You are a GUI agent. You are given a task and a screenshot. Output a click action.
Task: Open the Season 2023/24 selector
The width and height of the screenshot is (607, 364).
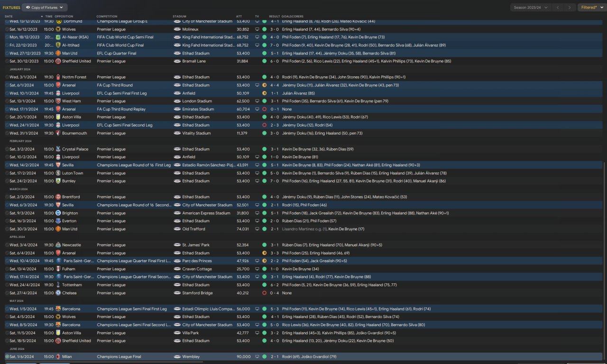[531, 8]
